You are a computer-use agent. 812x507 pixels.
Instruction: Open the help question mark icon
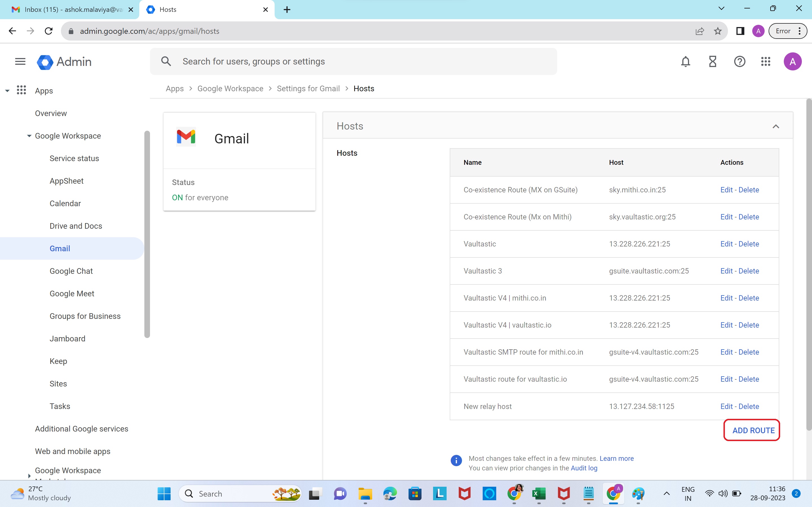click(739, 61)
